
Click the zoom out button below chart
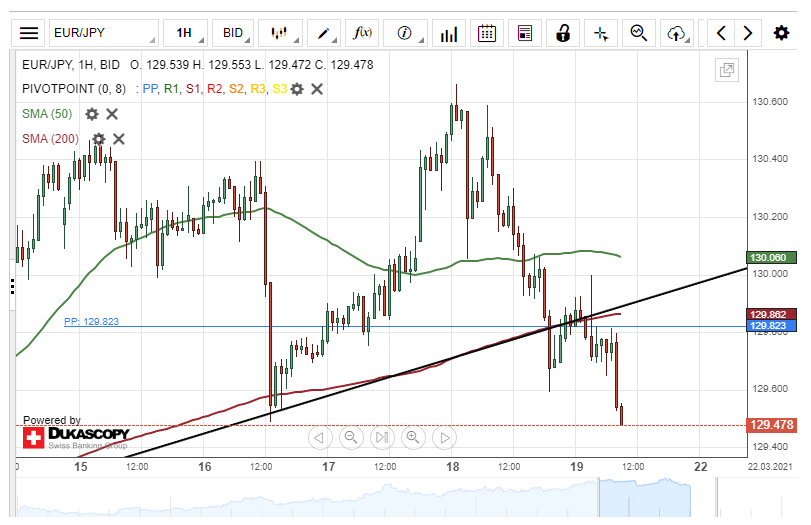coord(351,437)
